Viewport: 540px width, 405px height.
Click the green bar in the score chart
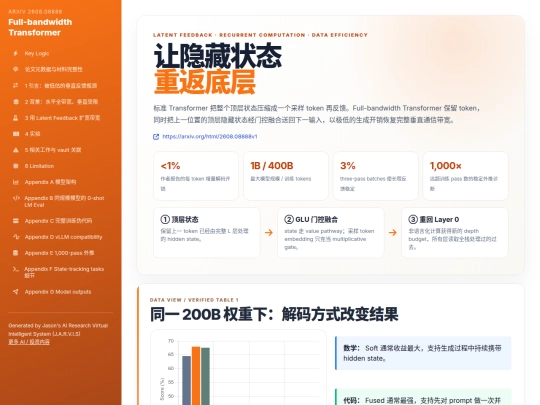pyautogui.click(x=205, y=376)
